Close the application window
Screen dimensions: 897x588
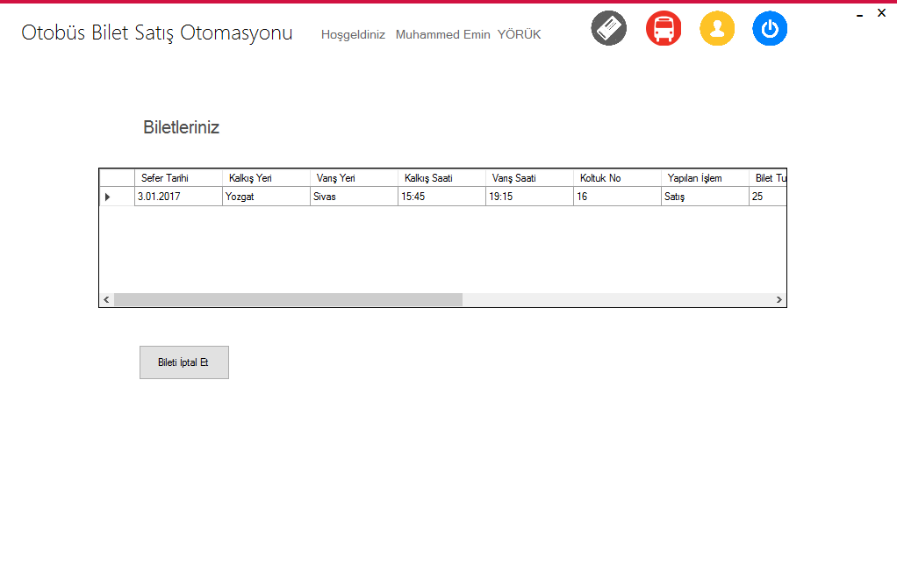point(881,12)
